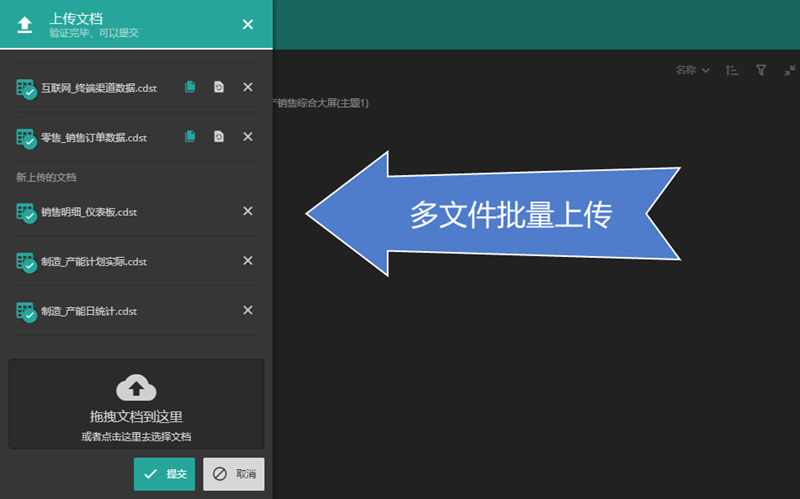The width and height of the screenshot is (800, 499).
Task: Click the 提交 submit button
Action: pyautogui.click(x=164, y=474)
